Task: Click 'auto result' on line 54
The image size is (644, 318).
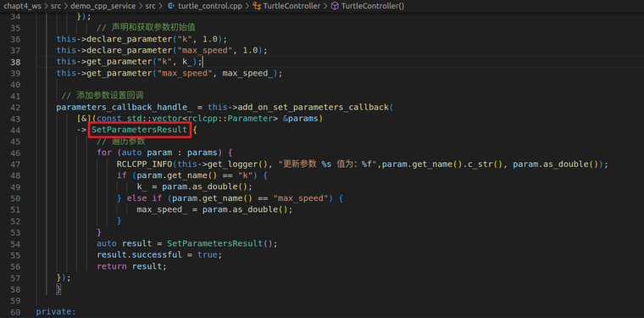Action: [x=124, y=244]
